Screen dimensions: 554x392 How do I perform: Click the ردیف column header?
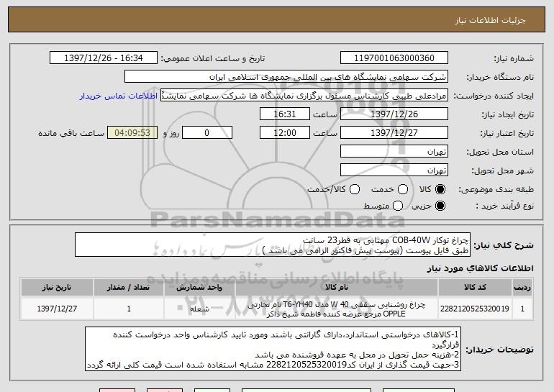click(522, 288)
